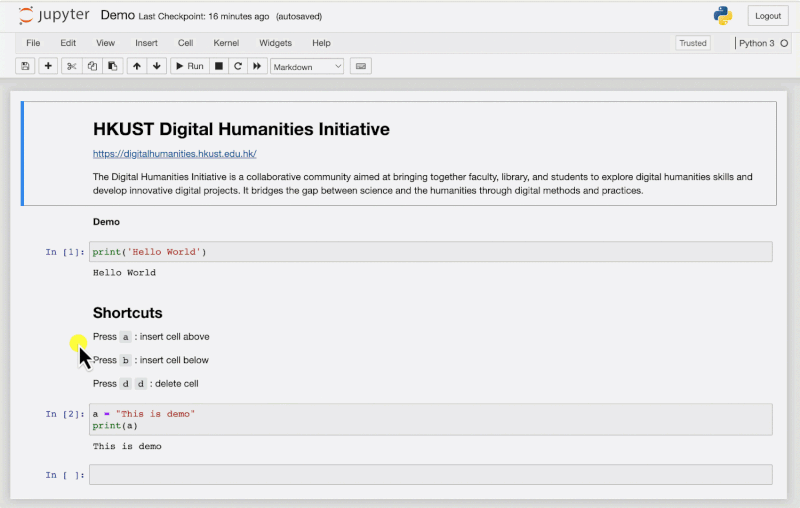Image resolution: width=800 pixels, height=508 pixels.
Task: Restart the kernel icon
Action: click(x=238, y=66)
